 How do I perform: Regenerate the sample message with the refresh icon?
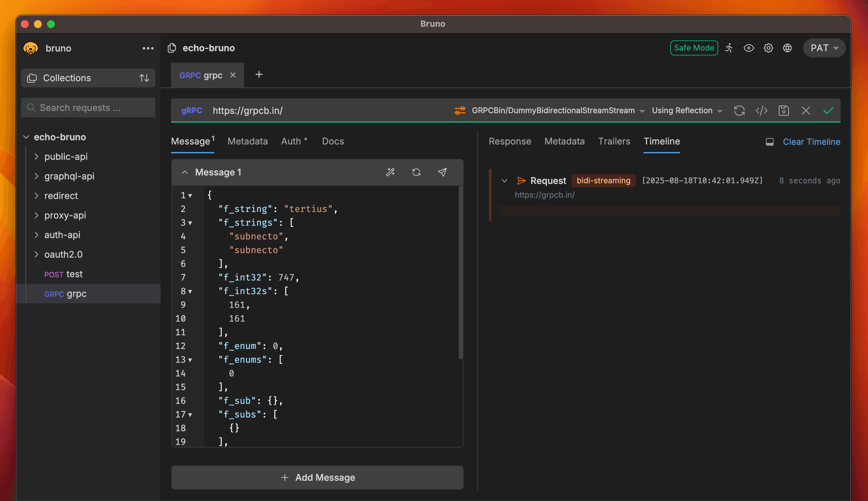pos(416,172)
